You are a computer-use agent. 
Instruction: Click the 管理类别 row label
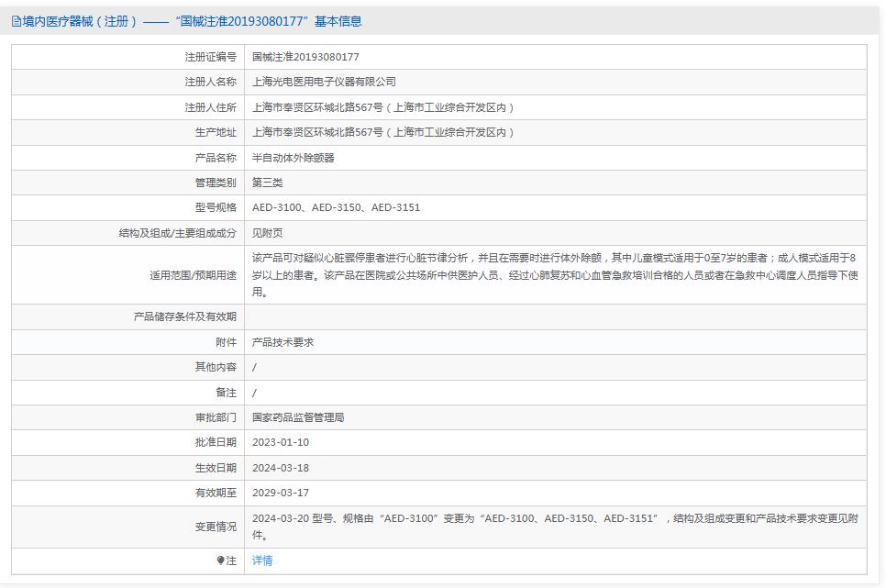coord(216,183)
